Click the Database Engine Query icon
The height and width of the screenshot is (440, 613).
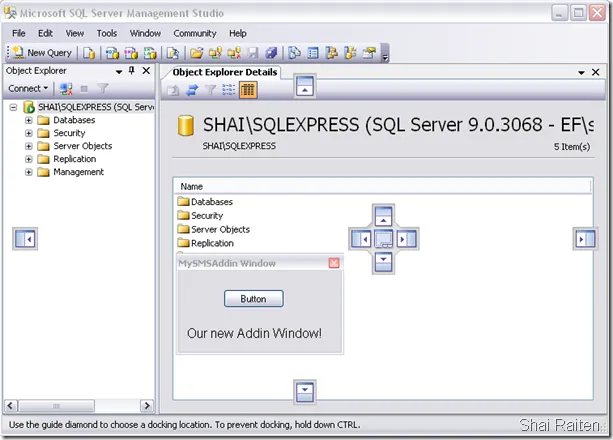pos(89,53)
